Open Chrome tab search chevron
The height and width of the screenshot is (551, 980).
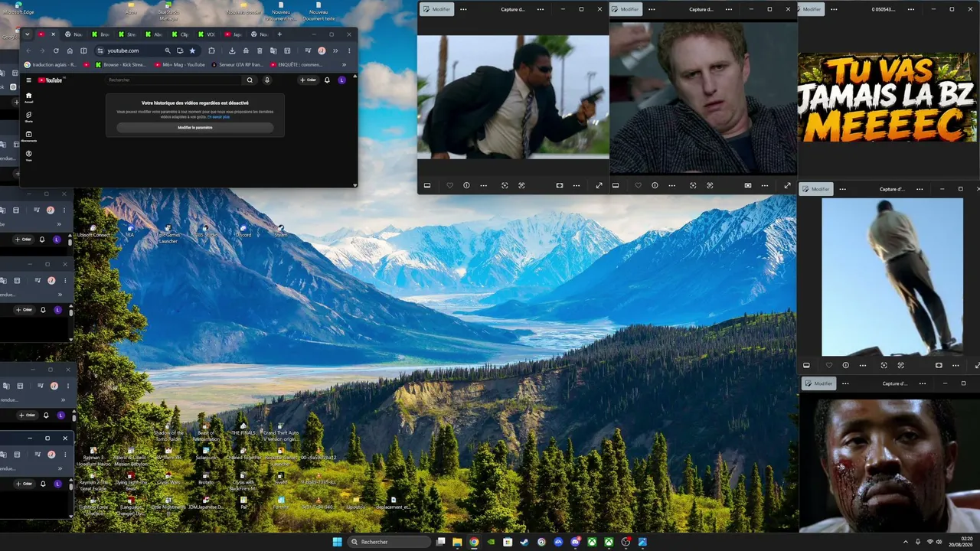click(28, 34)
